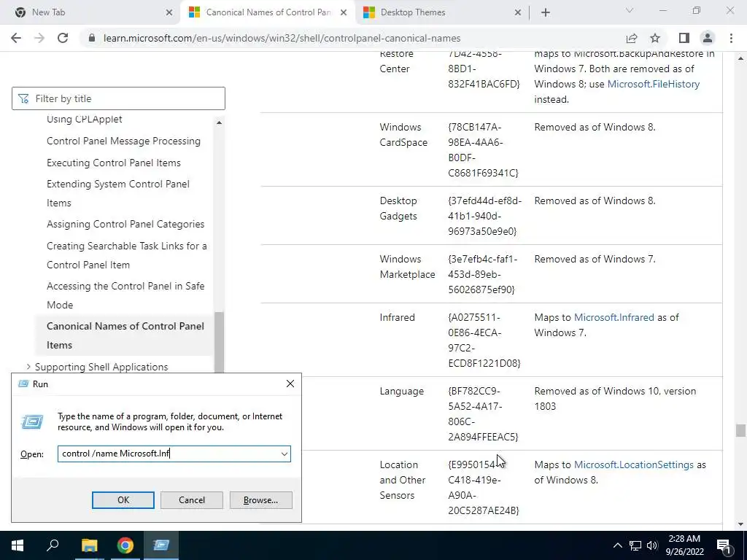Viewport: 747px width, 560px height.
Task: Click the page scroll up arrow
Action: tap(740, 58)
